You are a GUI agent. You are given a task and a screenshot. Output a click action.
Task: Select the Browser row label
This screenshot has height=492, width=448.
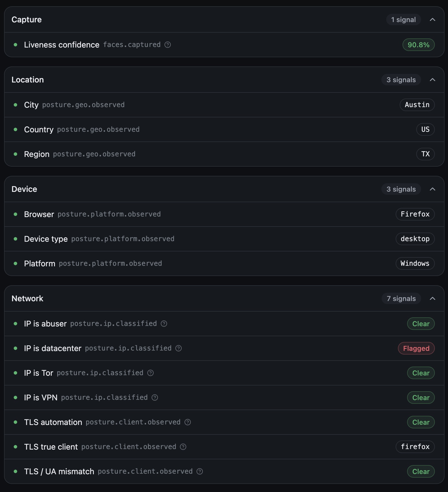[x=39, y=214]
